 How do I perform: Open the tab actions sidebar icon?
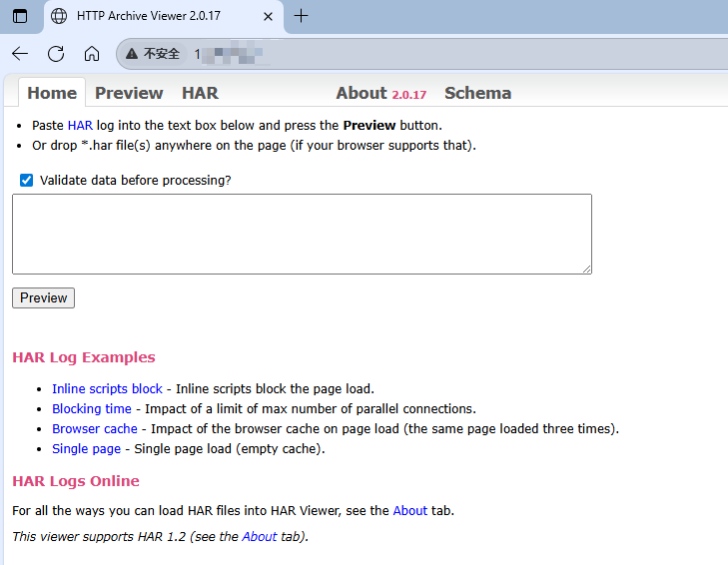(x=20, y=16)
